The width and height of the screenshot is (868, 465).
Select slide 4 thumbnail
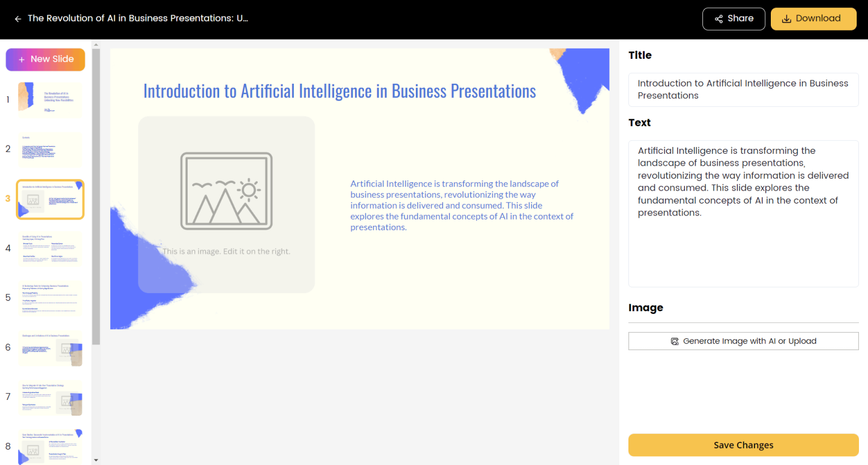click(x=50, y=249)
